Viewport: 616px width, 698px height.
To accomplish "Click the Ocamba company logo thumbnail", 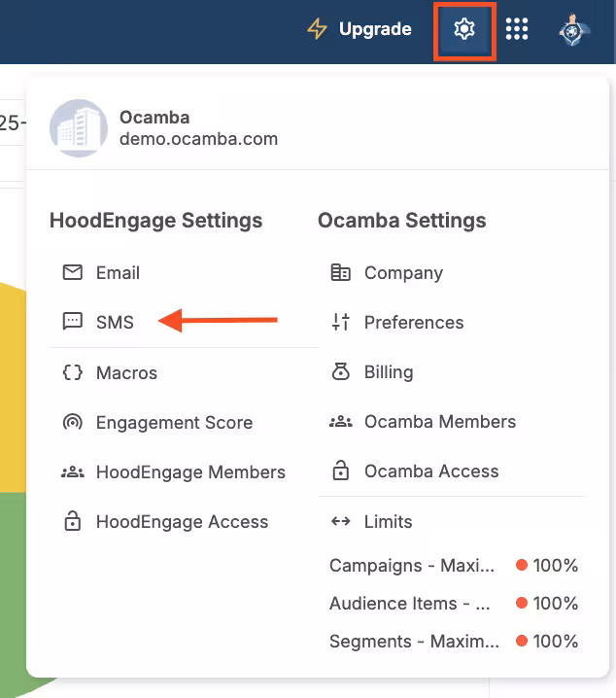I will pos(78,128).
